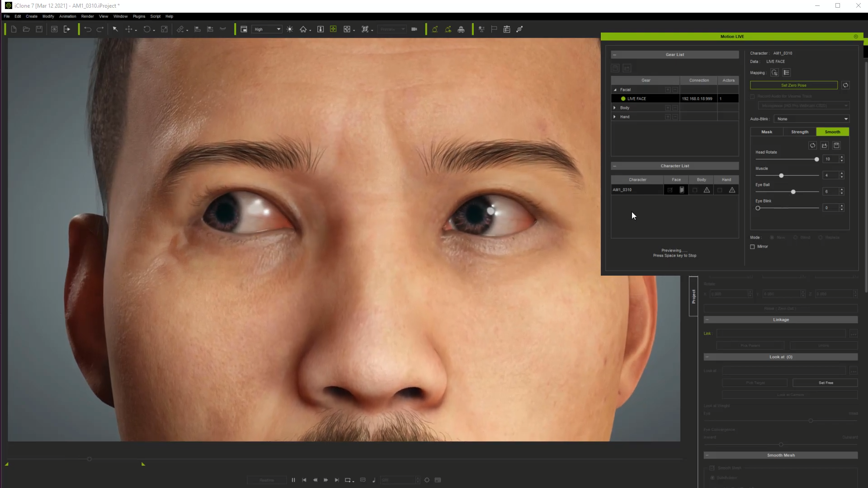Collapse the Gear List section

(614, 55)
